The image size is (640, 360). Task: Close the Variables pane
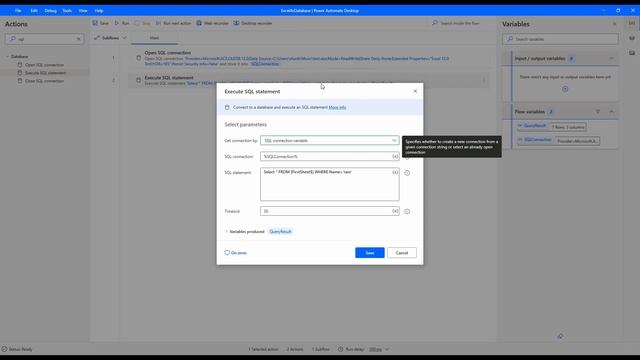tap(614, 24)
